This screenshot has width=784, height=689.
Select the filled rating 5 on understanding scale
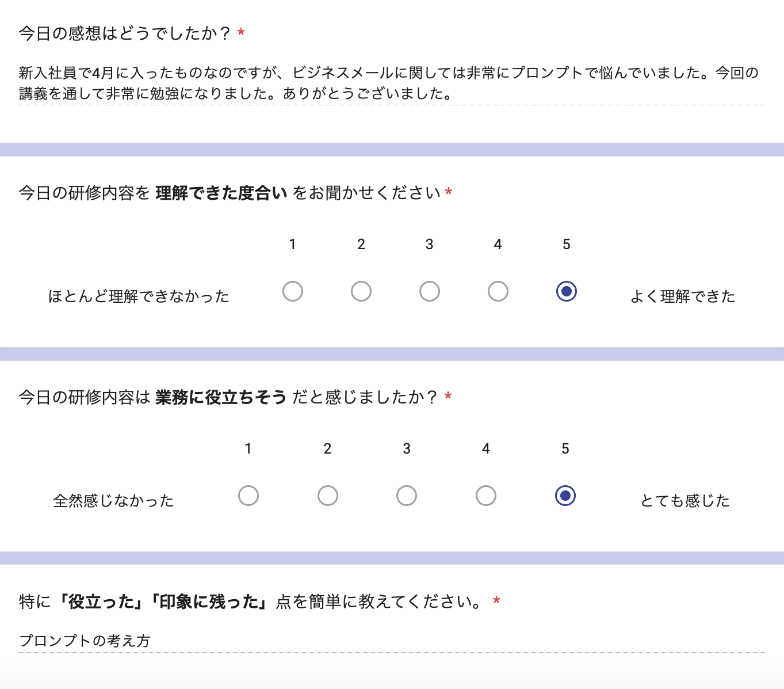click(566, 291)
